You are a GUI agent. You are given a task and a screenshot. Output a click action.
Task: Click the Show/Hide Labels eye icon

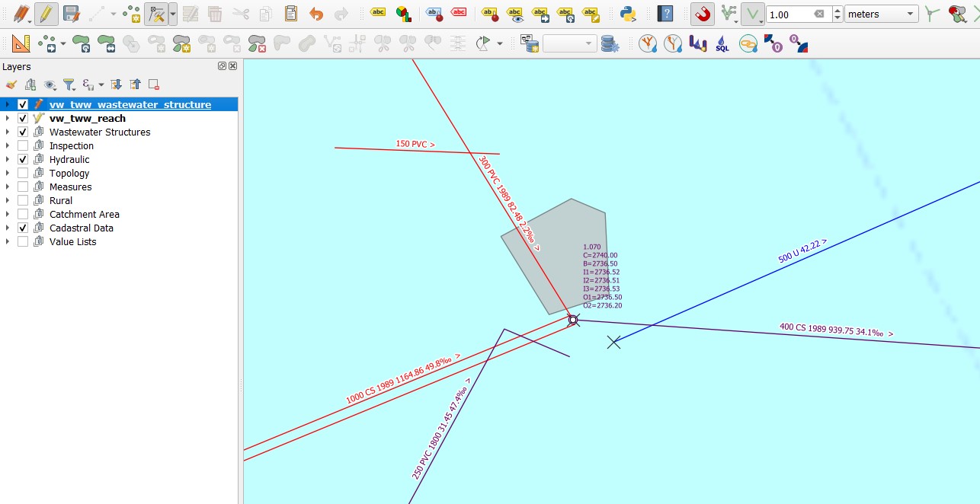coord(515,14)
